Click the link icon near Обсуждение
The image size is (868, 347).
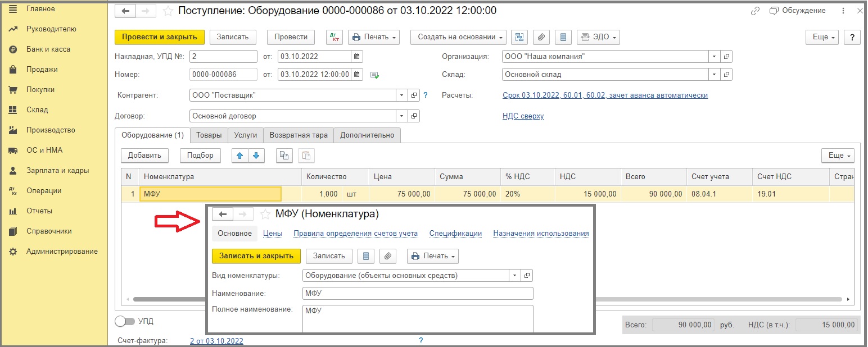(755, 11)
